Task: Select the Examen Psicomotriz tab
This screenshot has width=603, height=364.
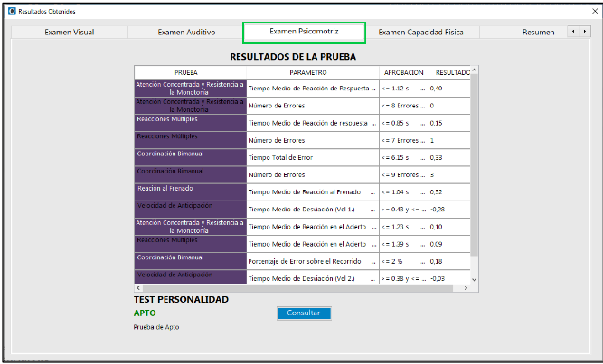Action: [304, 32]
